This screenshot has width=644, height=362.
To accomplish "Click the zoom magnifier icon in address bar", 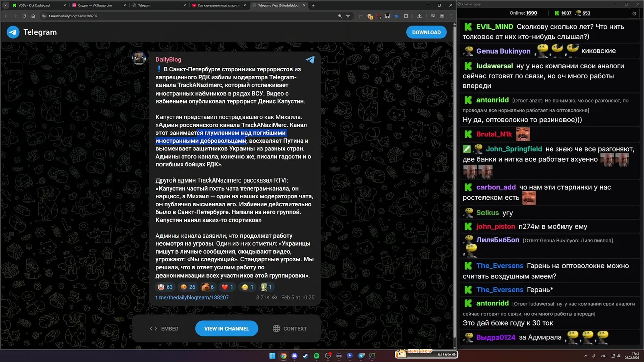I will tap(340, 16).
